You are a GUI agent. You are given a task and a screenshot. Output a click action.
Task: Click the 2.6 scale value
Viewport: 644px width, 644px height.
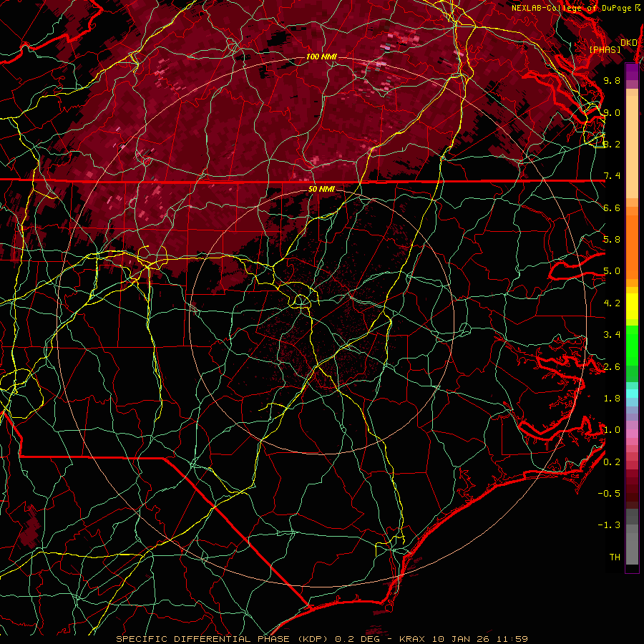coord(612,367)
